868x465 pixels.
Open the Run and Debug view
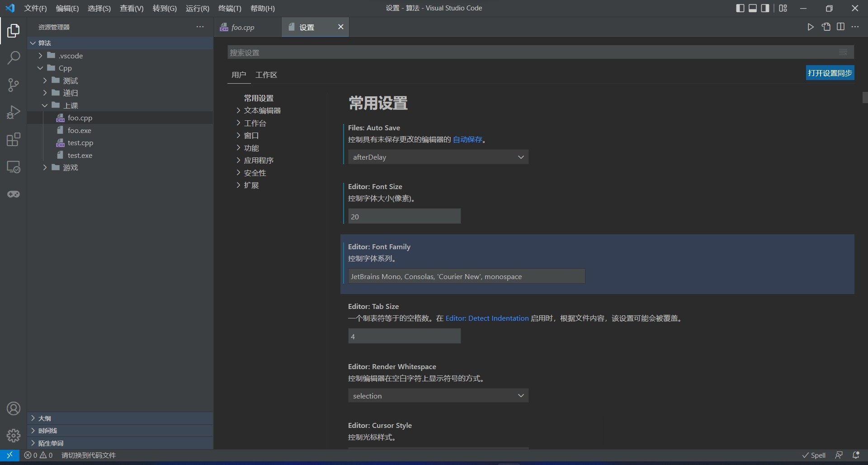[x=13, y=112]
